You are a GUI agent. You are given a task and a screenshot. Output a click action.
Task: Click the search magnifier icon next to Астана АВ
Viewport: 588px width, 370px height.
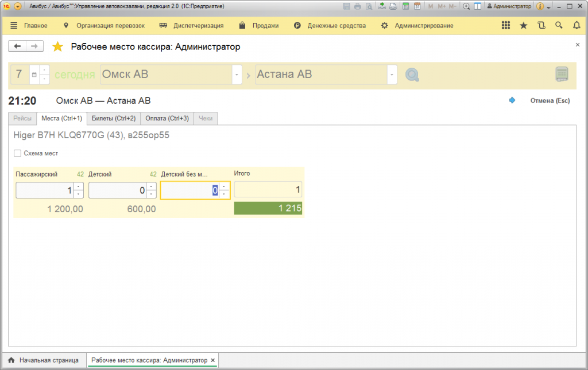pyautogui.click(x=412, y=75)
